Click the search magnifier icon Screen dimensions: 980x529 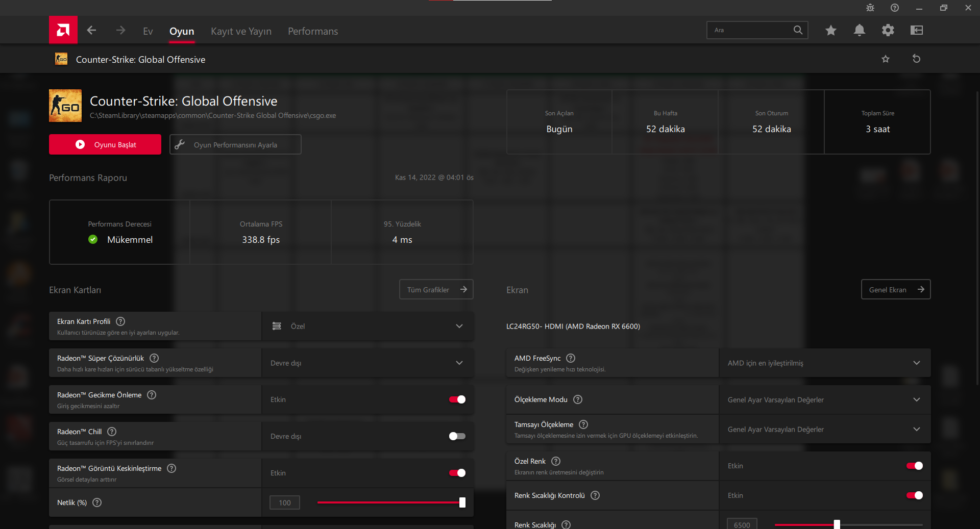(798, 30)
